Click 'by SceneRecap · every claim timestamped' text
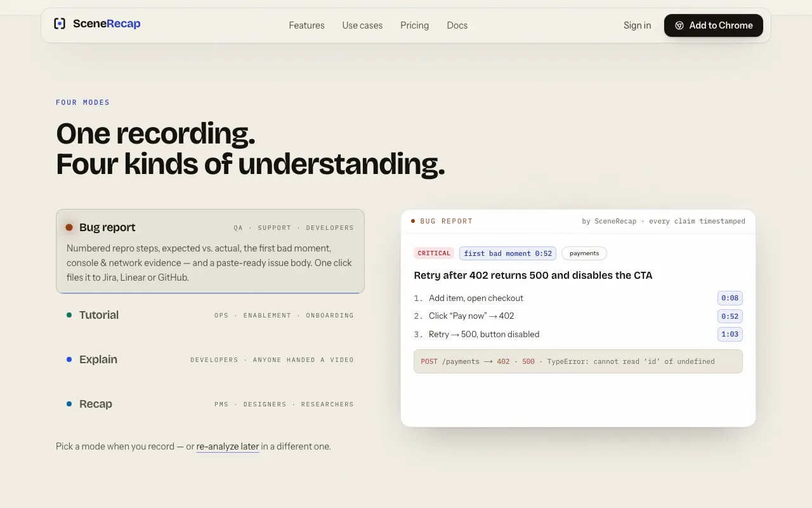Screen dimensions: 812x508 coord(664,221)
